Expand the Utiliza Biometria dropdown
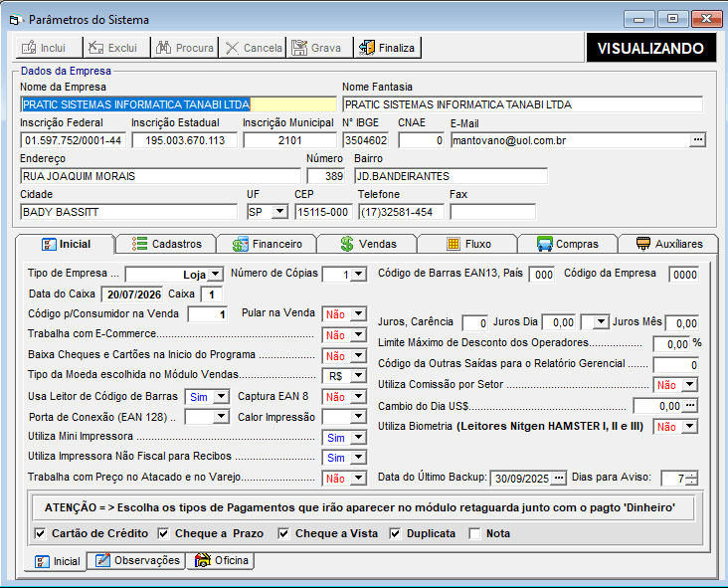This screenshot has height=588, width=728. [x=690, y=426]
